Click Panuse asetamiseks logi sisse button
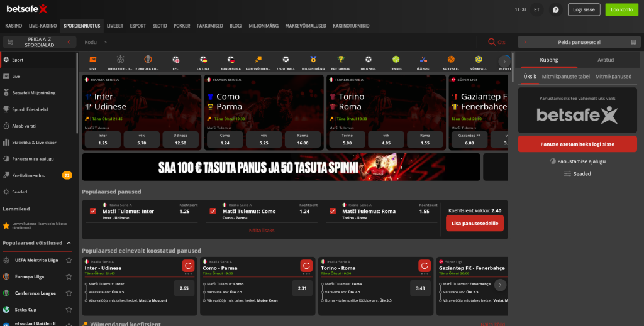The width and height of the screenshot is (644, 326). pos(577,144)
